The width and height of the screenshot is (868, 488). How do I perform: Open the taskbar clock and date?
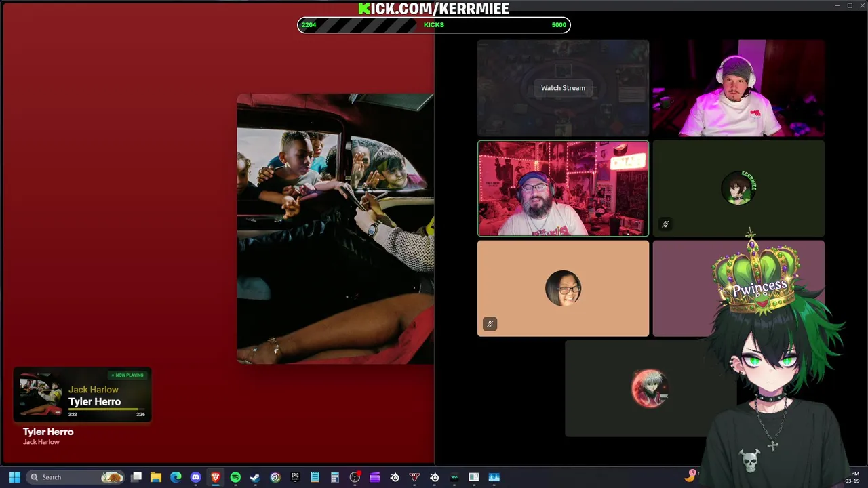point(852,477)
